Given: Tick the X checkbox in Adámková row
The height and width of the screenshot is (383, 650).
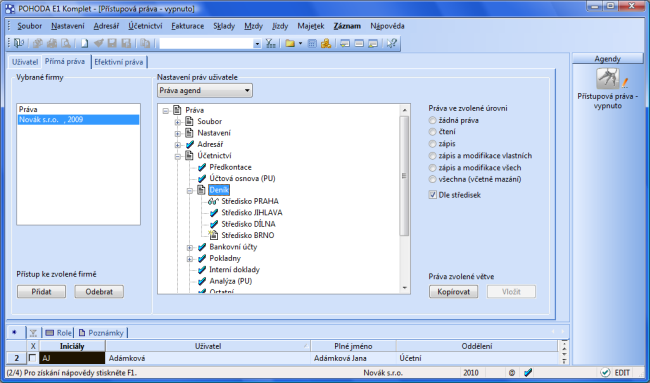Looking at the screenshot, I should (x=32, y=358).
